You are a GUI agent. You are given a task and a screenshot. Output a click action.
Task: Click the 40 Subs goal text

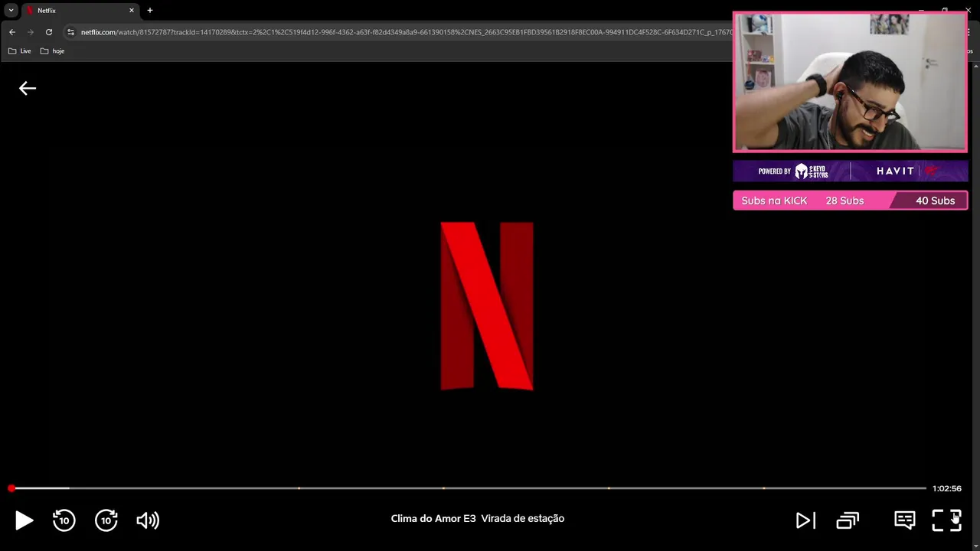(936, 201)
